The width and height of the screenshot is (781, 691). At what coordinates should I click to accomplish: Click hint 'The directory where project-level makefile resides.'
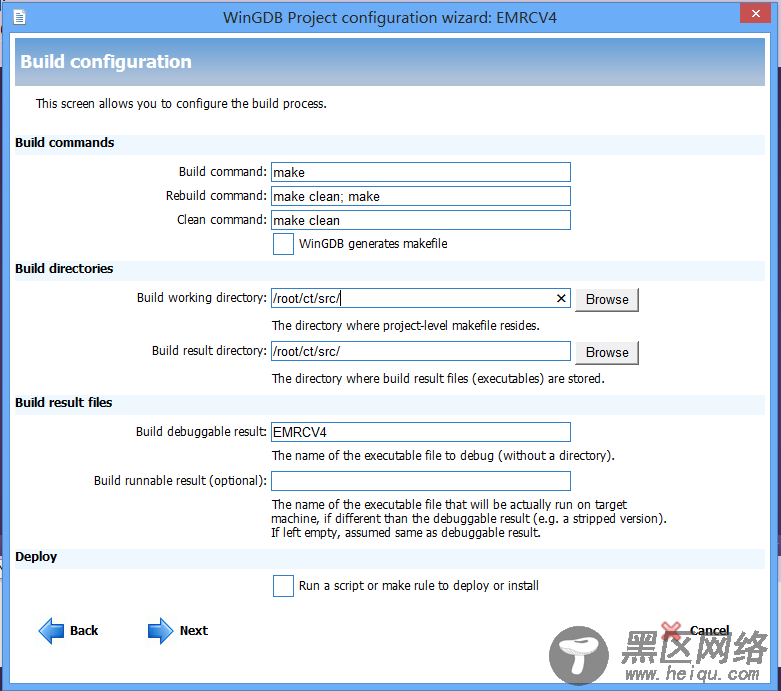click(x=405, y=326)
